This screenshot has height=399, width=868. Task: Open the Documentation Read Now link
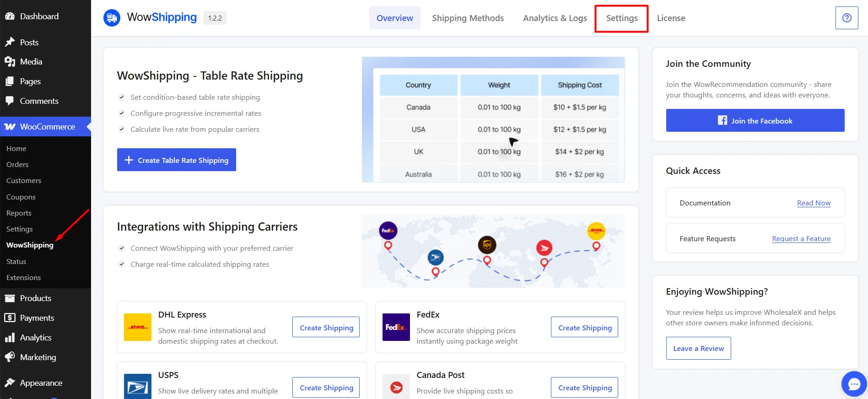(x=814, y=203)
